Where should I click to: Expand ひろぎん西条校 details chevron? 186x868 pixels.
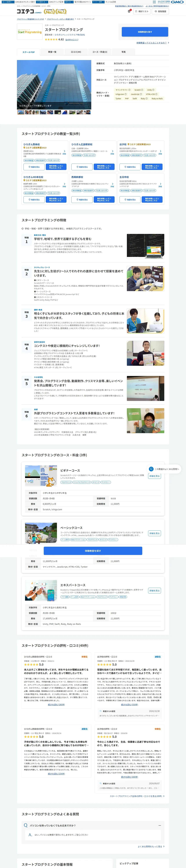click(x=64, y=151)
